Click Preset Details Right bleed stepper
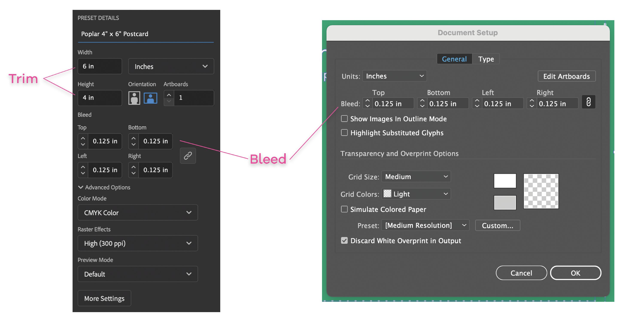 click(x=134, y=170)
